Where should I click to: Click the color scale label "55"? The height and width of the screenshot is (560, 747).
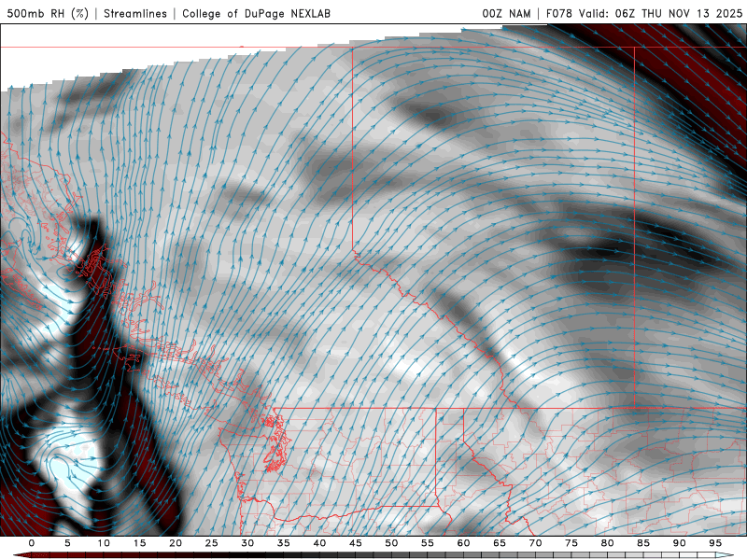point(428,543)
